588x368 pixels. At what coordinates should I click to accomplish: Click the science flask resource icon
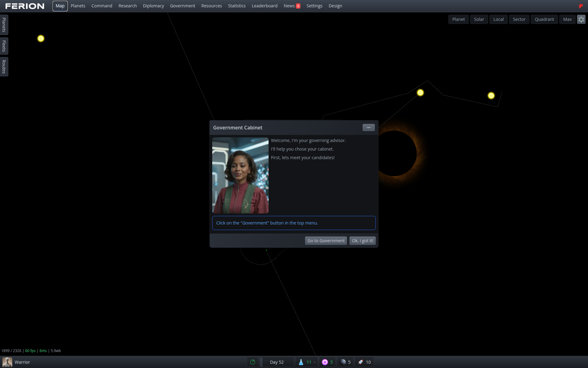coord(301,362)
